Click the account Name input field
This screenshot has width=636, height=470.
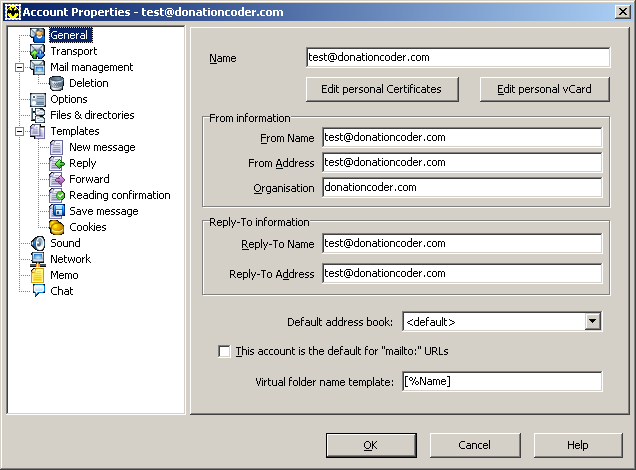pyautogui.click(x=458, y=57)
